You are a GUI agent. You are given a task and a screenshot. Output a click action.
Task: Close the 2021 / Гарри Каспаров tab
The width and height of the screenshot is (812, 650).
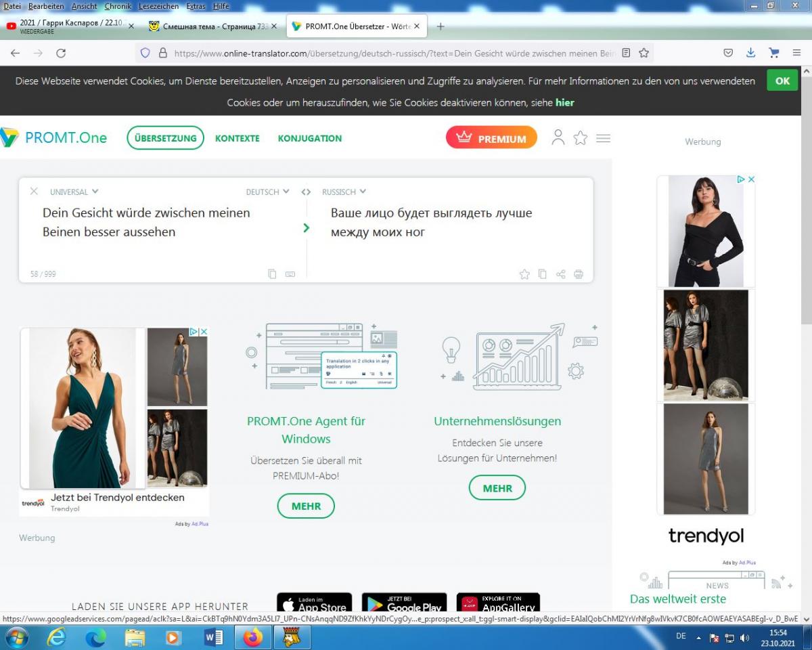point(131,26)
